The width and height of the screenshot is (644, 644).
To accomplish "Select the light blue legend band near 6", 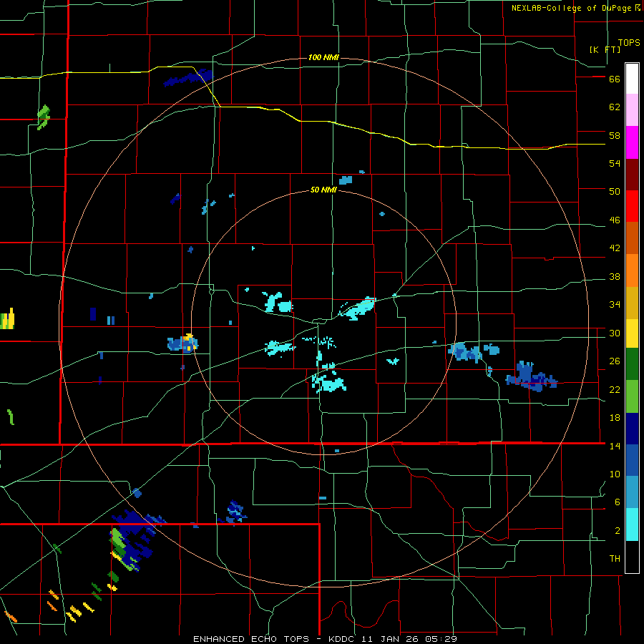I will [632, 492].
